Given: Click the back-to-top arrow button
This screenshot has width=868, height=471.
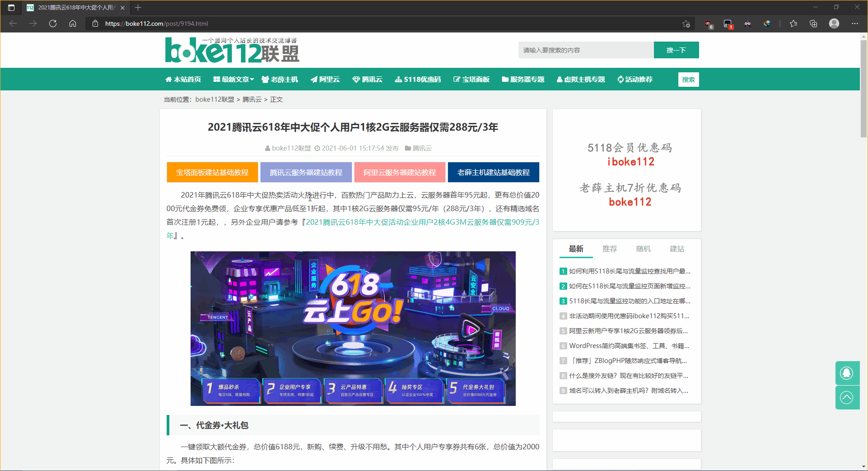Looking at the screenshot, I should coord(847,398).
